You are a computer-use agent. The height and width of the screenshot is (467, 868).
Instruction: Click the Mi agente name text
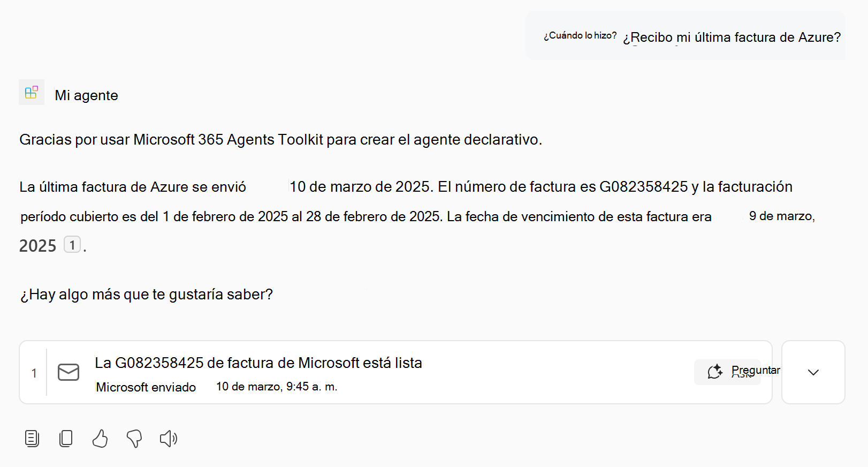(x=86, y=95)
